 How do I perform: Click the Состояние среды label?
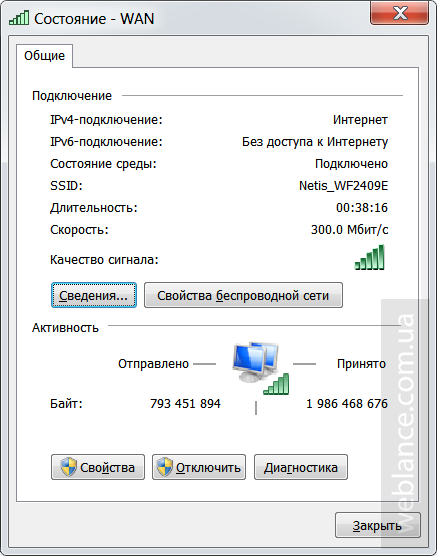click(103, 164)
